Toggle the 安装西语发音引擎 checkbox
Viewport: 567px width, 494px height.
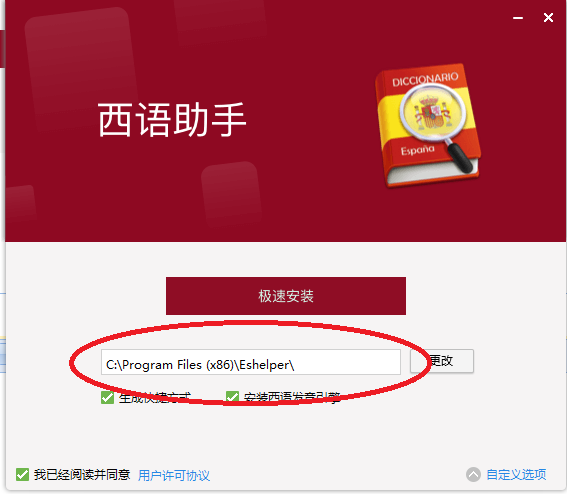(232, 397)
